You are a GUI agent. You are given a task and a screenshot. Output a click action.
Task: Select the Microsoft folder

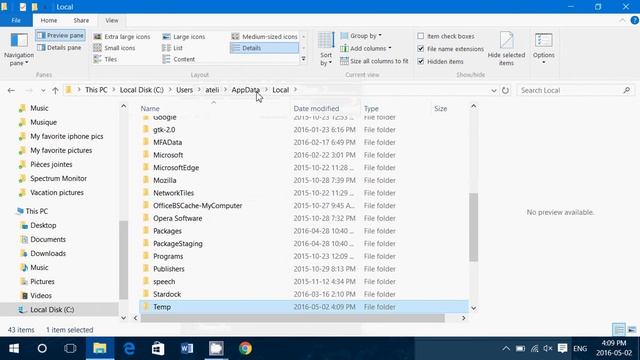168,155
